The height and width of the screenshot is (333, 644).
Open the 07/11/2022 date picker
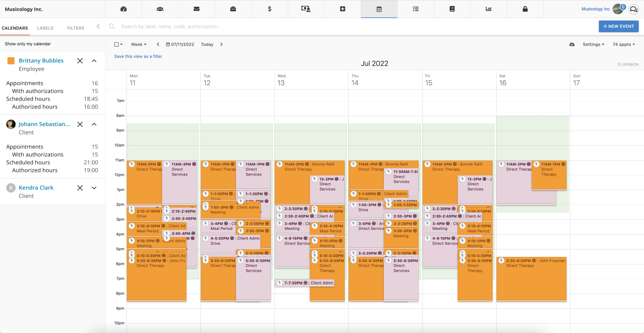tap(180, 44)
